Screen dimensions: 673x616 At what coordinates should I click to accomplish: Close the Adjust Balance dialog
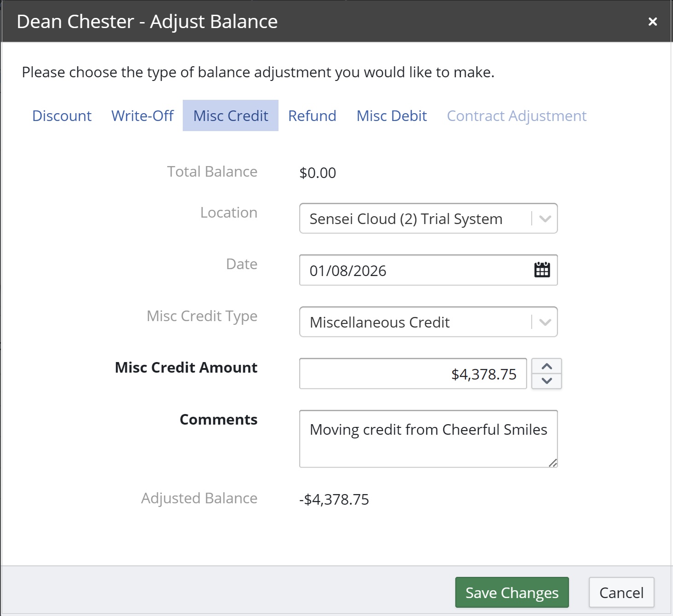point(652,22)
